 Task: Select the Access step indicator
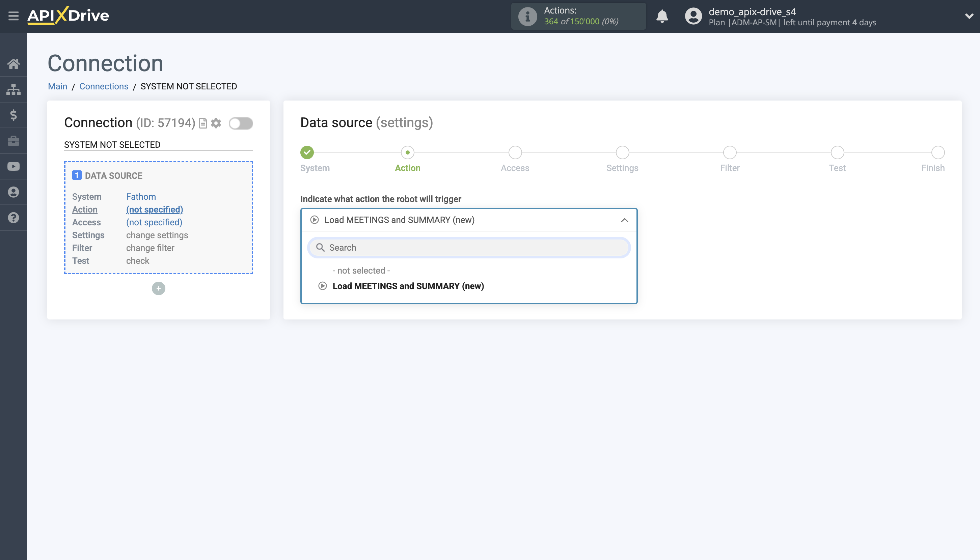tap(515, 152)
